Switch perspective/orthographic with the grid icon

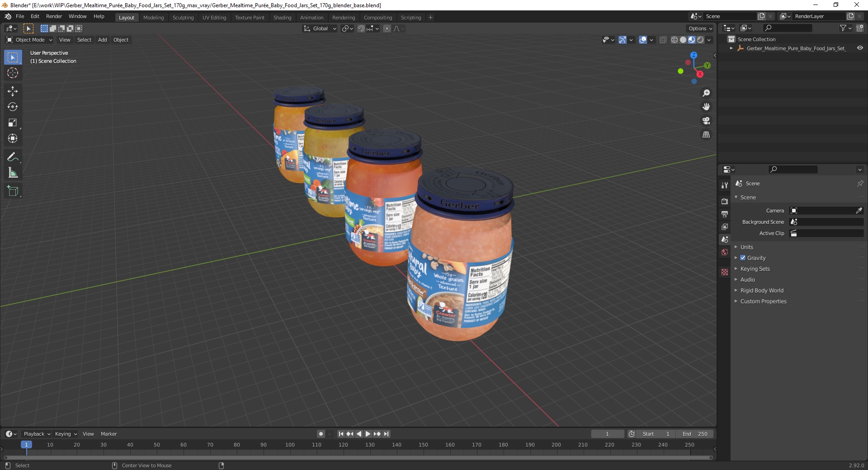point(706,134)
